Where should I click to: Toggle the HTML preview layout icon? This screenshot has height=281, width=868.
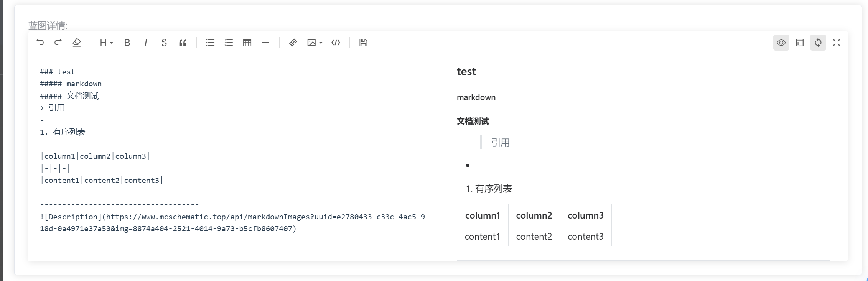(x=800, y=43)
